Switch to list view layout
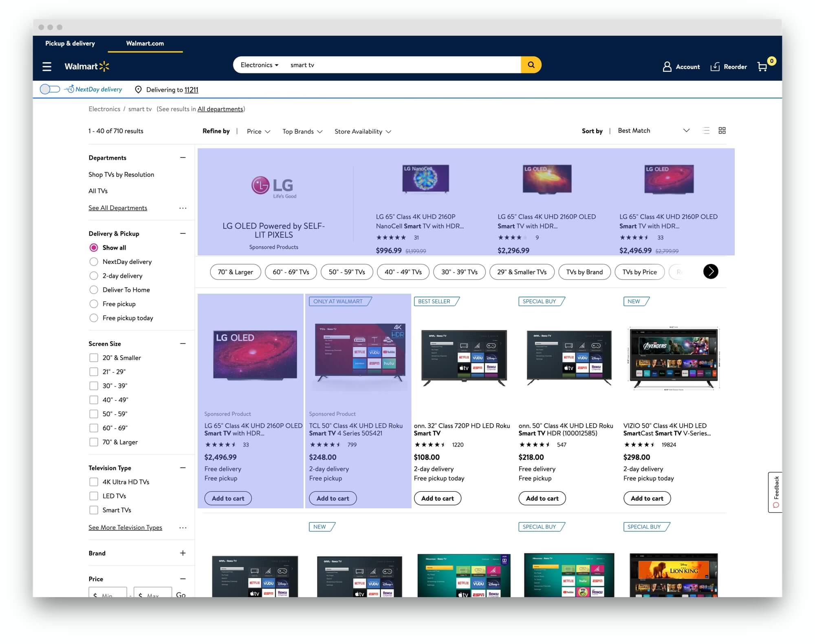 coord(706,130)
